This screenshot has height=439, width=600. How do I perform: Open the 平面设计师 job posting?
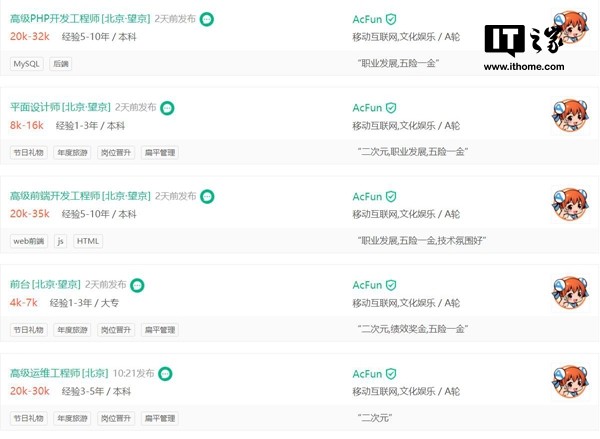60,107
